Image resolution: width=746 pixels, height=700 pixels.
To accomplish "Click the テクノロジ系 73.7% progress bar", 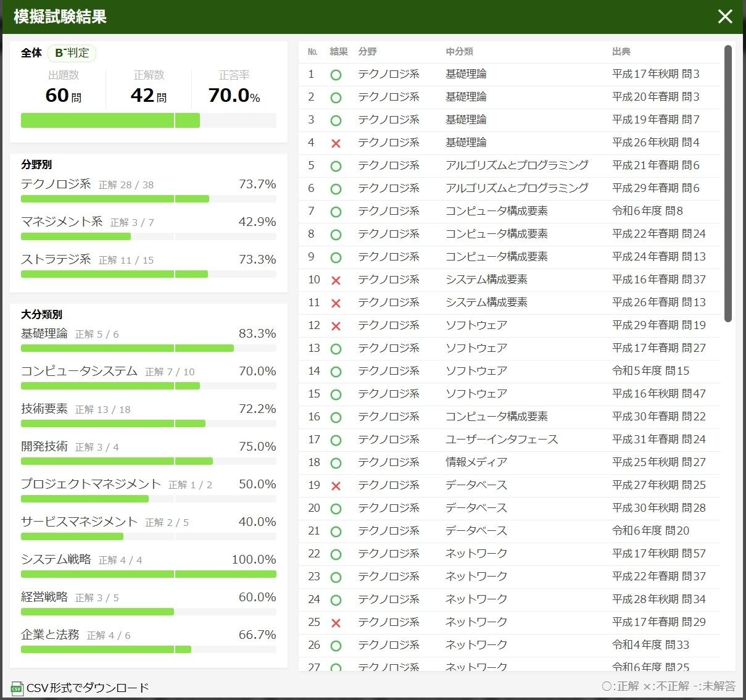I will coord(149,199).
